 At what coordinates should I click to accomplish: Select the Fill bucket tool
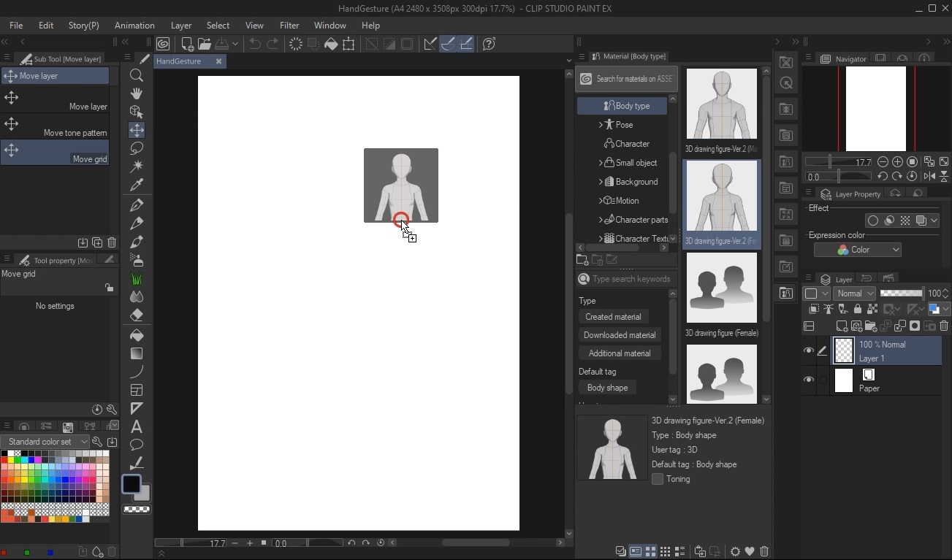coord(137,335)
